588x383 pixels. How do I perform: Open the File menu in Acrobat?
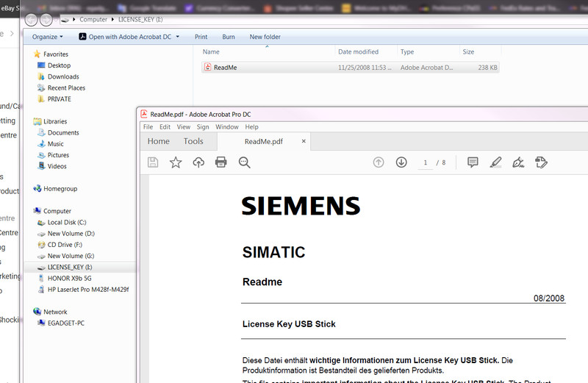(x=148, y=126)
